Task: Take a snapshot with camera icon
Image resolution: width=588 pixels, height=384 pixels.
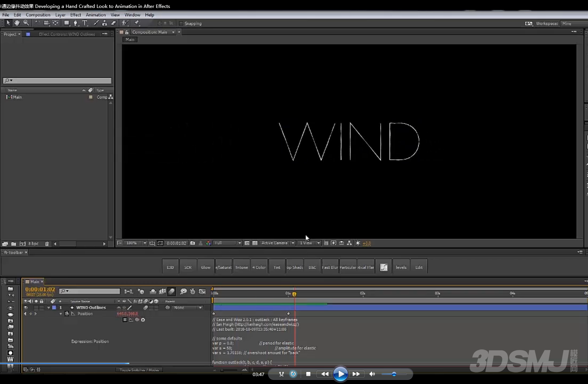Action: click(193, 243)
